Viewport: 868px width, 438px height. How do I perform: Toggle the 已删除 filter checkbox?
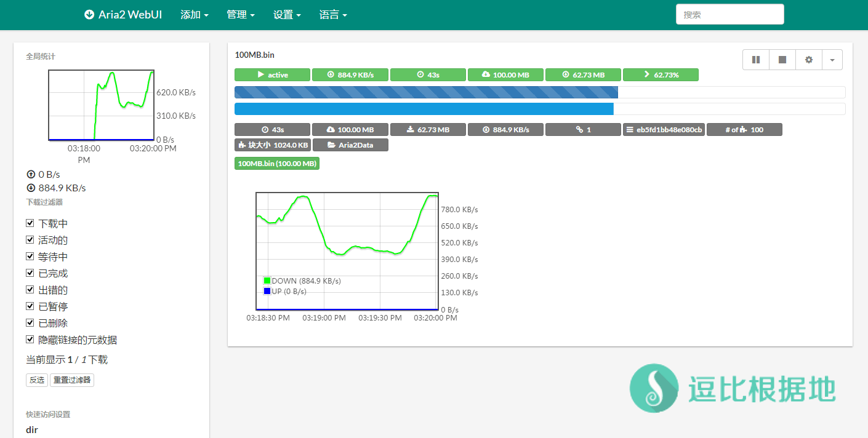pyautogui.click(x=30, y=323)
